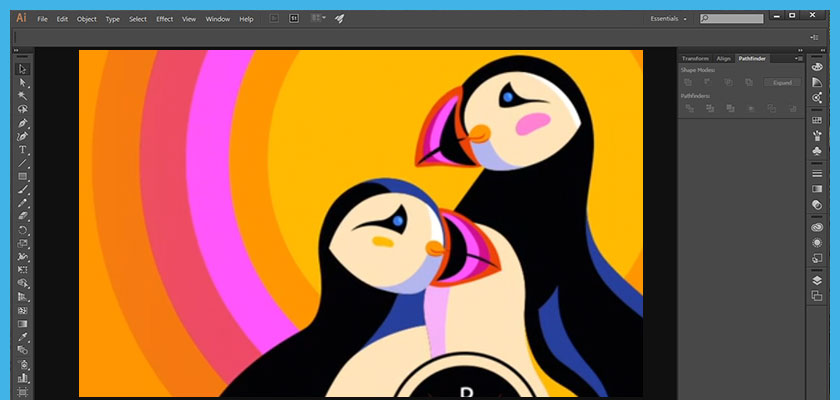
Task: Open the Appearance panel
Action: (816, 243)
